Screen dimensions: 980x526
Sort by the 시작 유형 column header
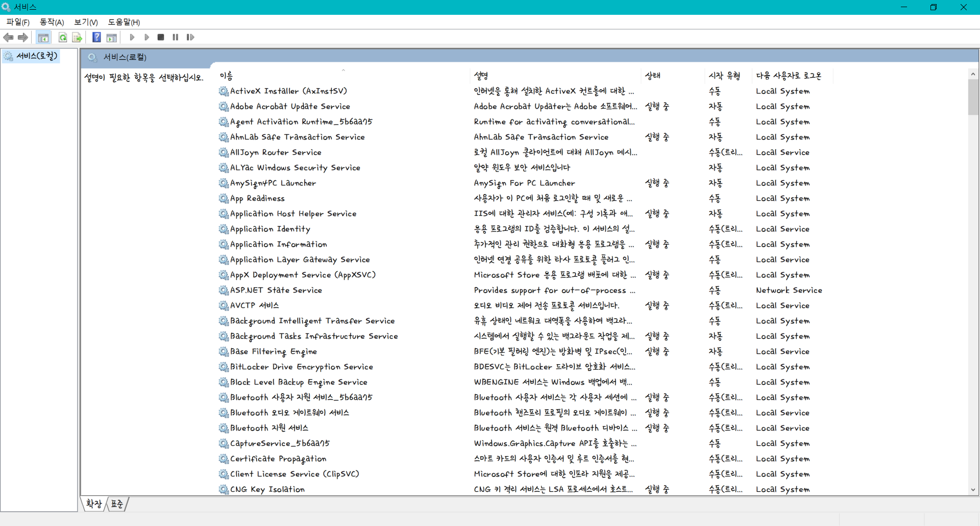coord(728,76)
